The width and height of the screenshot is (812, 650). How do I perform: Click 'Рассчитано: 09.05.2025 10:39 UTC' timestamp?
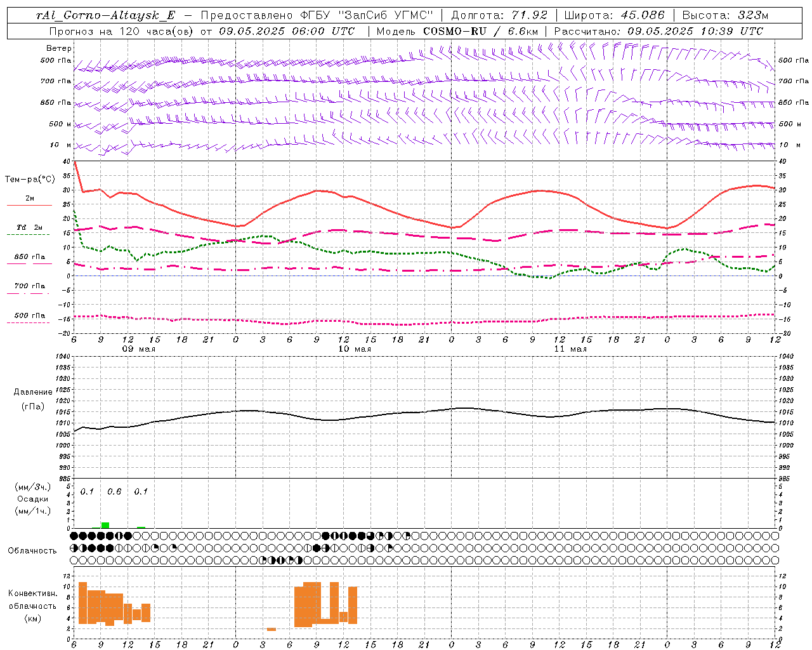pyautogui.click(x=658, y=31)
